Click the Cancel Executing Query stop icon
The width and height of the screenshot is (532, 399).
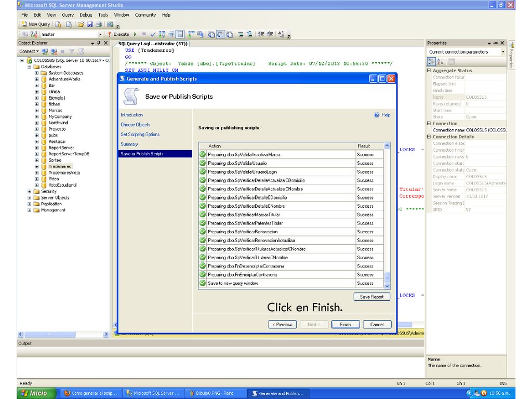click(x=144, y=34)
